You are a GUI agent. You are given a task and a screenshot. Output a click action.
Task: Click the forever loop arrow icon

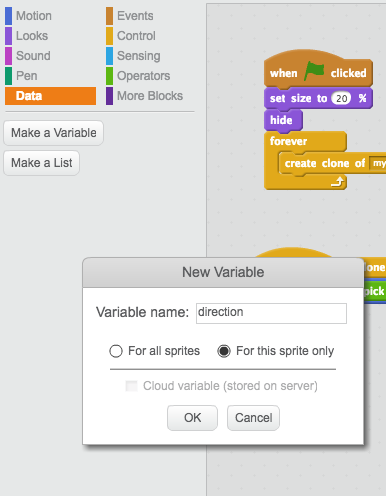tap(337, 182)
